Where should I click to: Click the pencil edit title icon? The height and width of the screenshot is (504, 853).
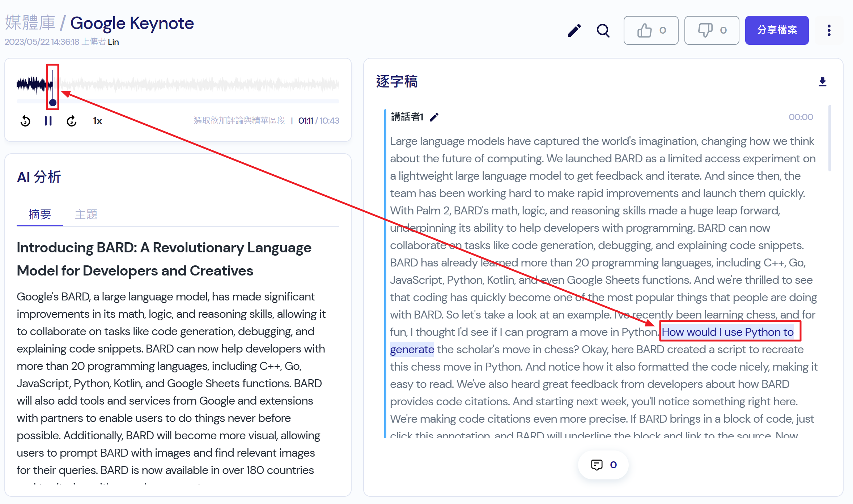(x=574, y=30)
